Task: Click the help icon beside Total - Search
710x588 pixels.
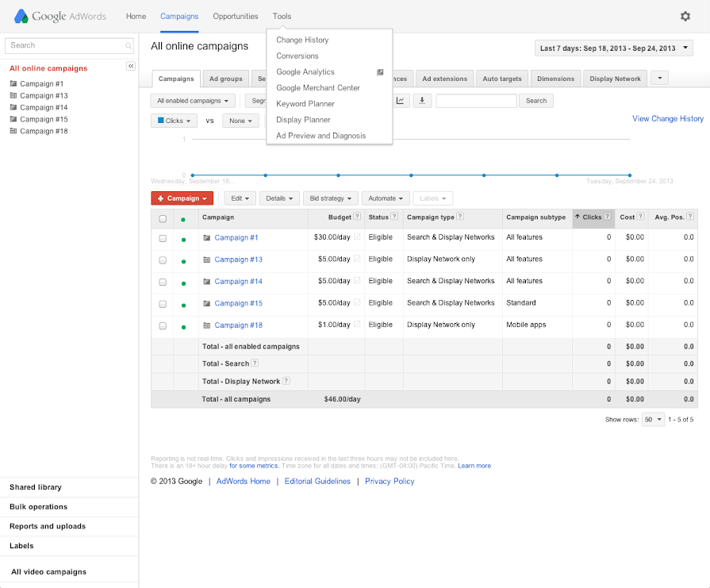Action: point(255,363)
